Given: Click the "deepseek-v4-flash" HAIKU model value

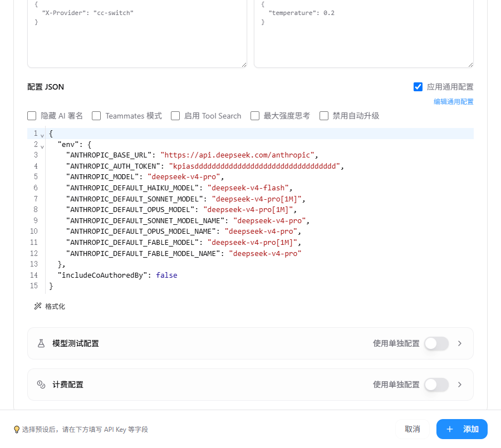Looking at the screenshot, I should (x=248, y=188).
